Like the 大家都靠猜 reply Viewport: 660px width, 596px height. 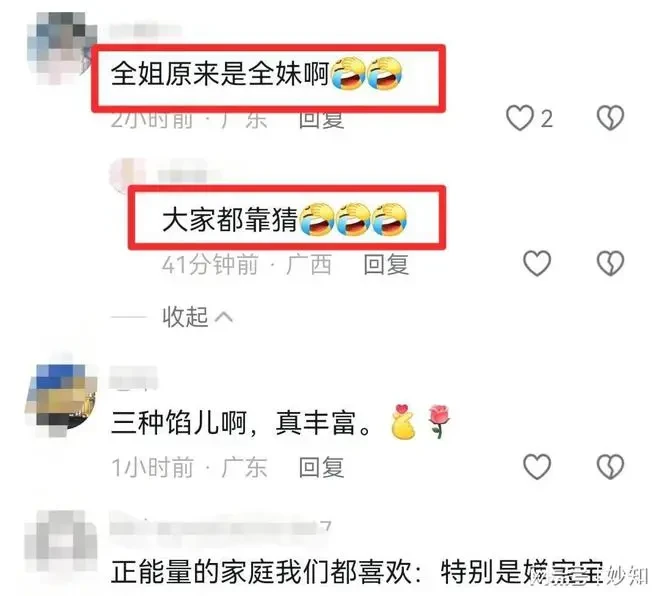click(x=537, y=263)
